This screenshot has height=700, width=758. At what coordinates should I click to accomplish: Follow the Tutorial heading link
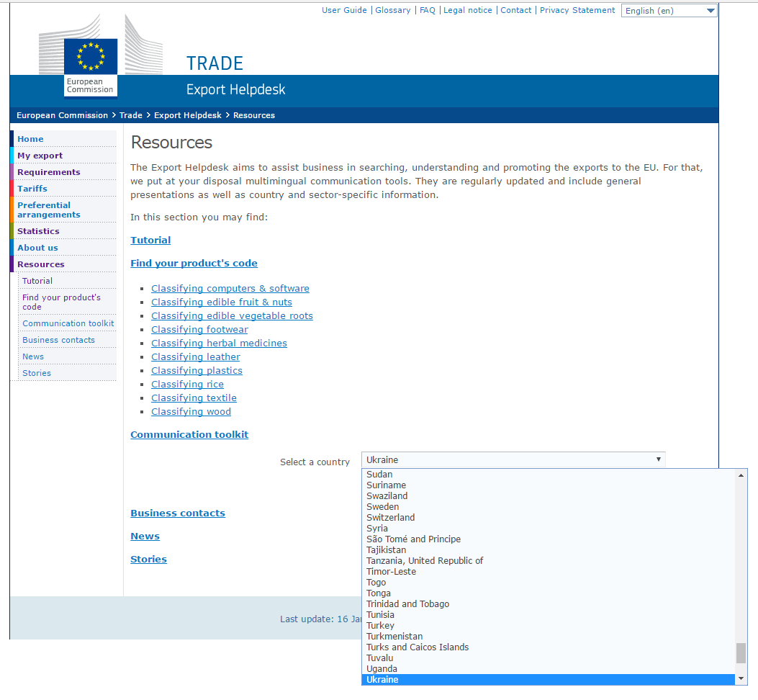point(150,241)
